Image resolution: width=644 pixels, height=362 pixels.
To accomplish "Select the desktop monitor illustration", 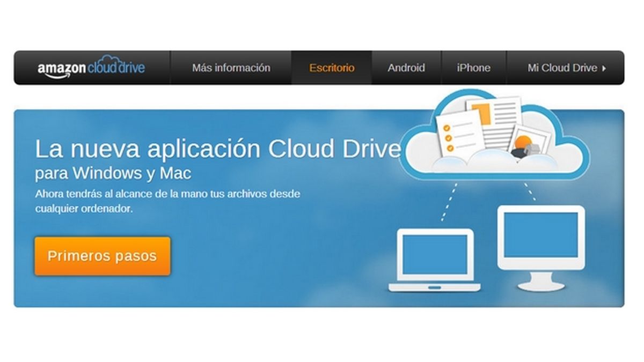I will pos(542,247).
